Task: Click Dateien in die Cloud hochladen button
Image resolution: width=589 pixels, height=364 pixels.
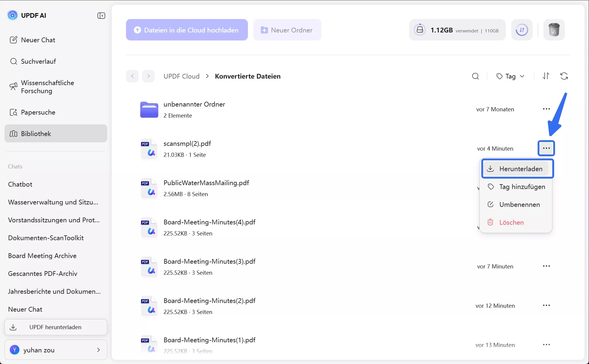Action: [x=187, y=30]
